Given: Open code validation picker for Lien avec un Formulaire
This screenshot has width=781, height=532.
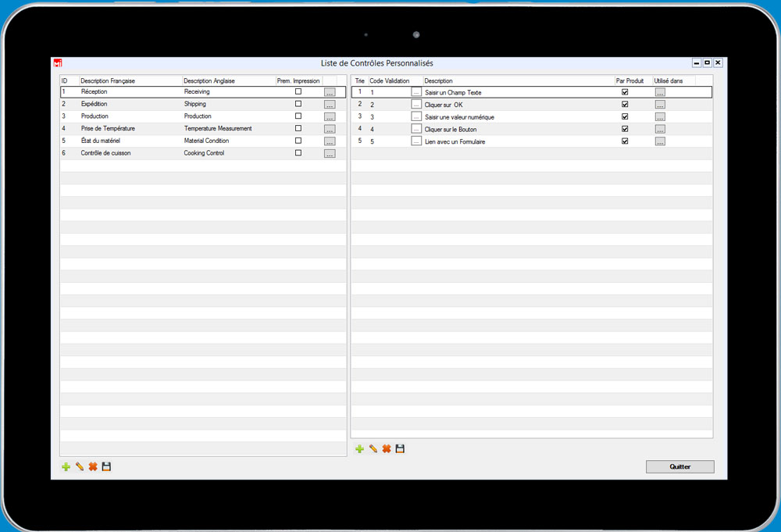Looking at the screenshot, I should tap(416, 141).
